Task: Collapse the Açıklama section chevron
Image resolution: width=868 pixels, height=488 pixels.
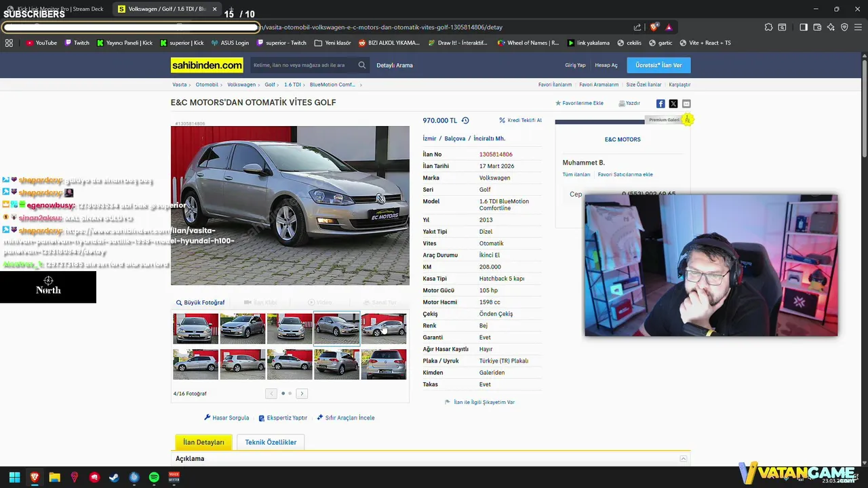Action: pyautogui.click(x=683, y=459)
